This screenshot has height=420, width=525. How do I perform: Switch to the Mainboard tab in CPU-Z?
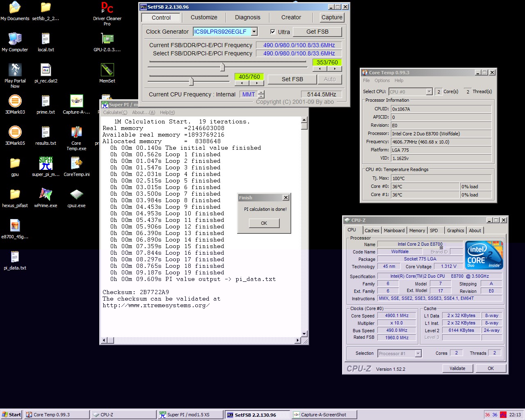394,231
